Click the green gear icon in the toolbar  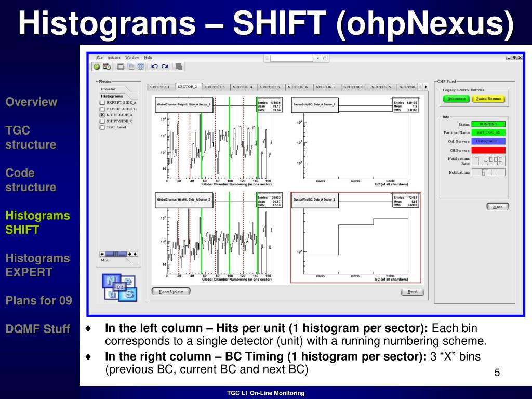click(x=97, y=66)
